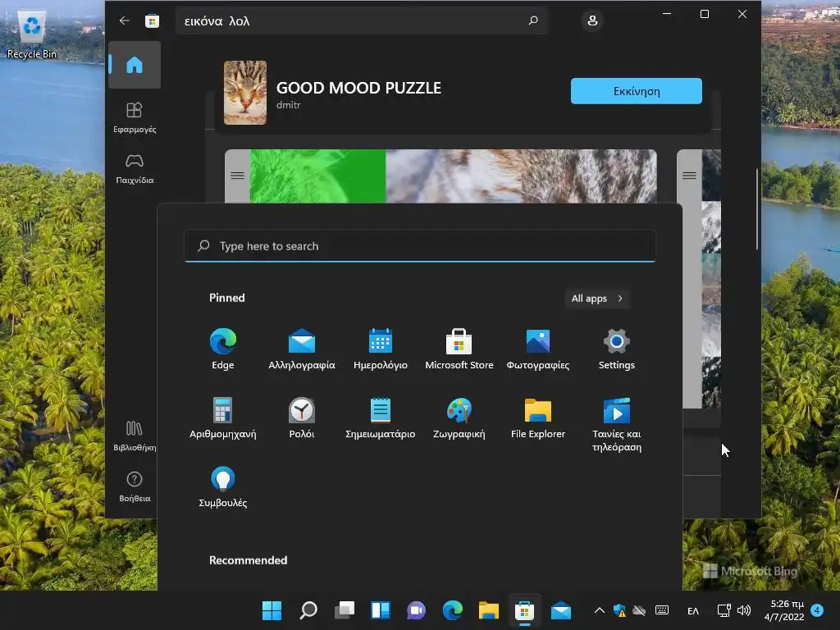The height and width of the screenshot is (630, 840).
Task: Open Chat on the taskbar
Action: (x=416, y=610)
